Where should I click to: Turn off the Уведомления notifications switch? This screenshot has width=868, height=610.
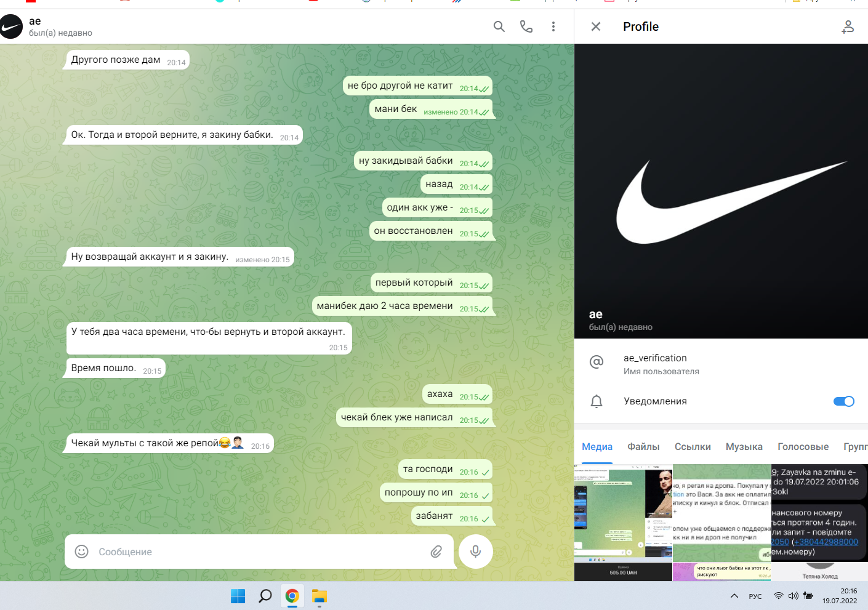(x=844, y=401)
